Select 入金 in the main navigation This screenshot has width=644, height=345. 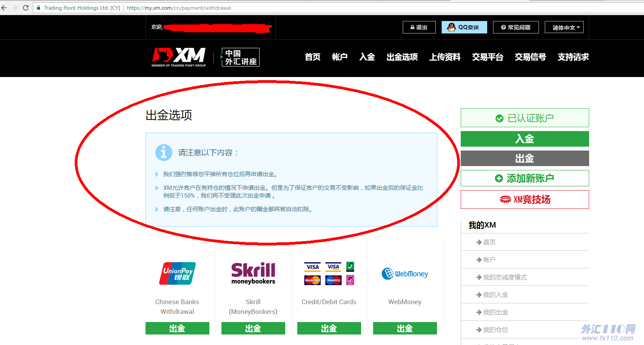pyautogui.click(x=367, y=57)
